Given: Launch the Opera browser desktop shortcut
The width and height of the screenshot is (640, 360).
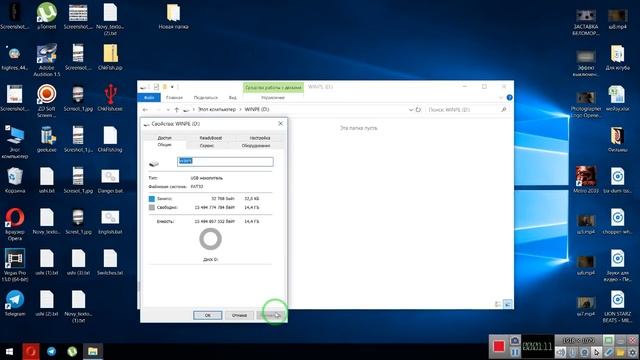Looking at the screenshot, I should [15, 224].
